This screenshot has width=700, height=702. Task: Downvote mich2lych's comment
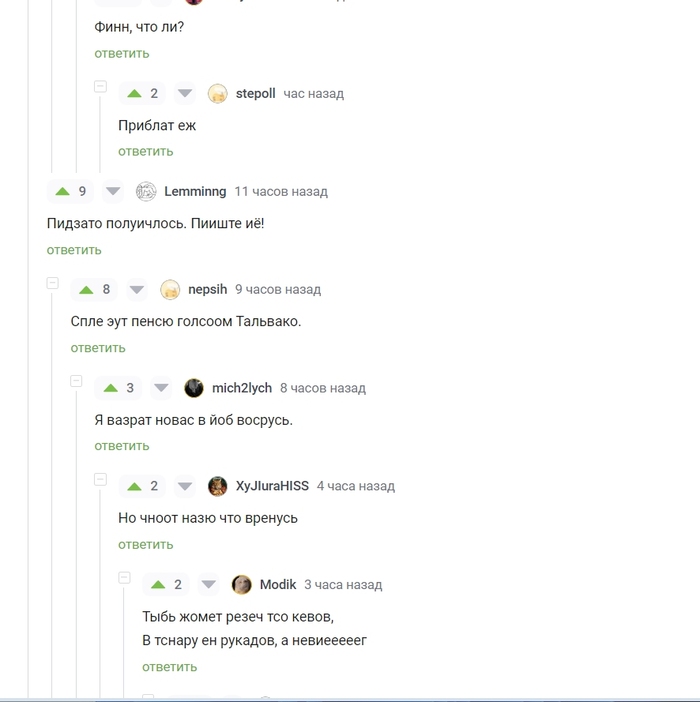161,388
